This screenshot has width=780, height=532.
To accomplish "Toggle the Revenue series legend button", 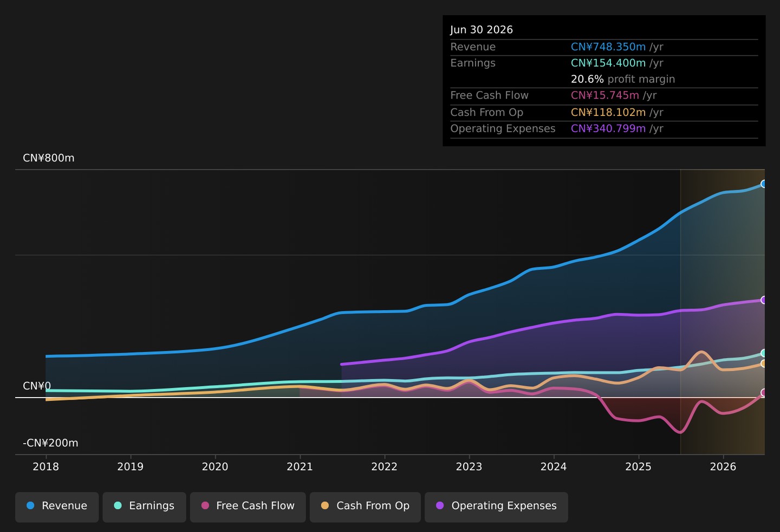I will (57, 507).
